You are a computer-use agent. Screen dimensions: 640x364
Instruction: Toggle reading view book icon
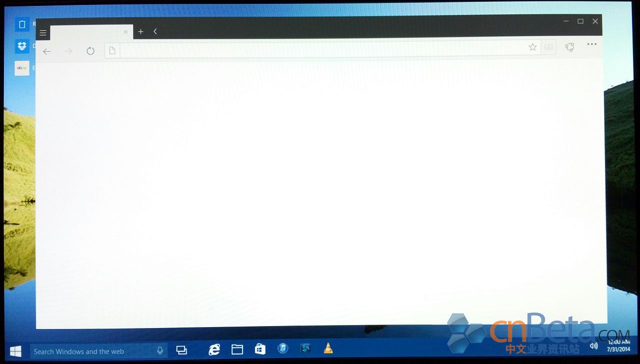[548, 47]
